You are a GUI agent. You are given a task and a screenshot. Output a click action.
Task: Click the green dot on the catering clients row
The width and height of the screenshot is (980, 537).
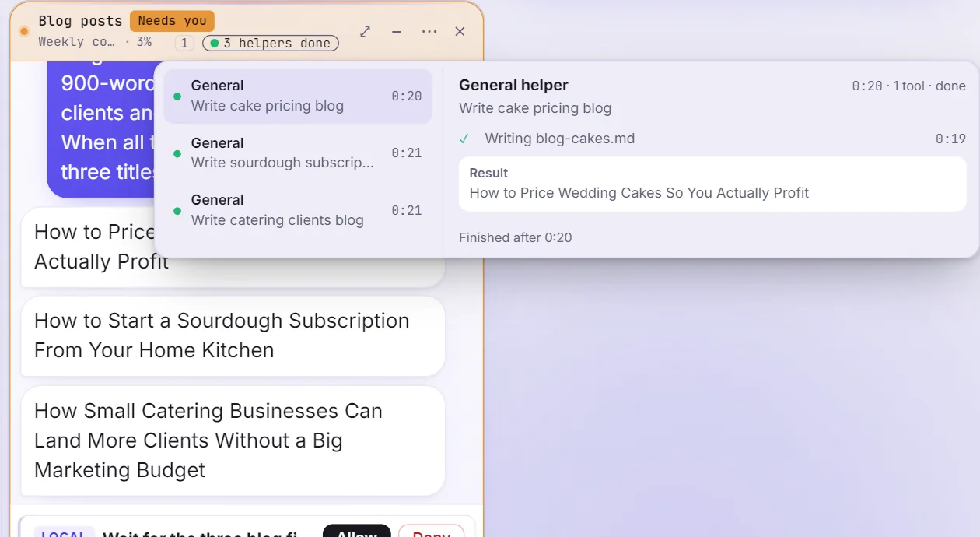177,211
